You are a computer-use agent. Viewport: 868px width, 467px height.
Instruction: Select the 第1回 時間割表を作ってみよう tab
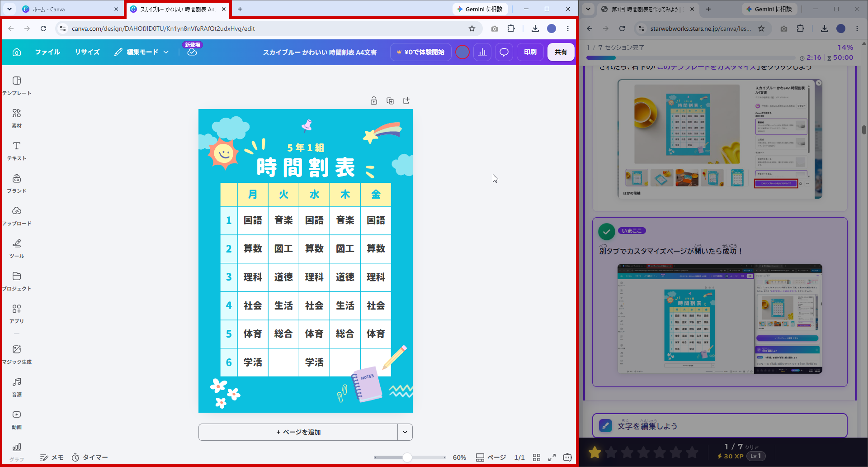point(647,9)
